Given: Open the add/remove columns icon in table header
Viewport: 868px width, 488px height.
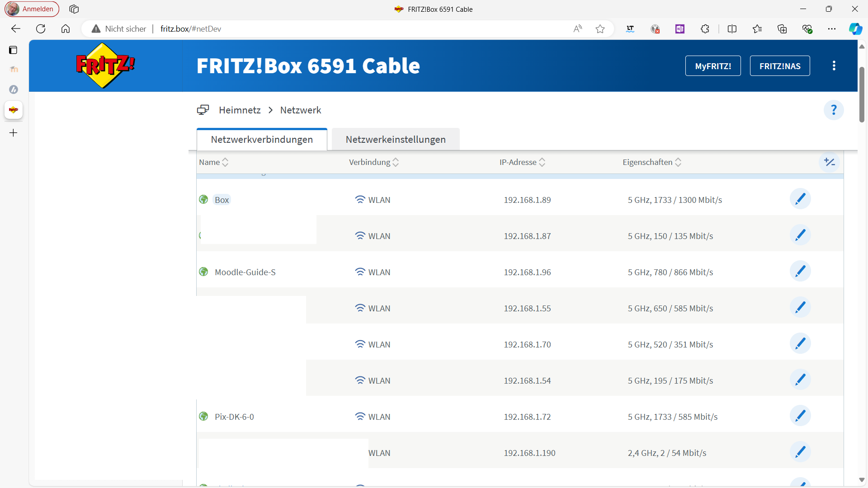Looking at the screenshot, I should pyautogui.click(x=829, y=162).
